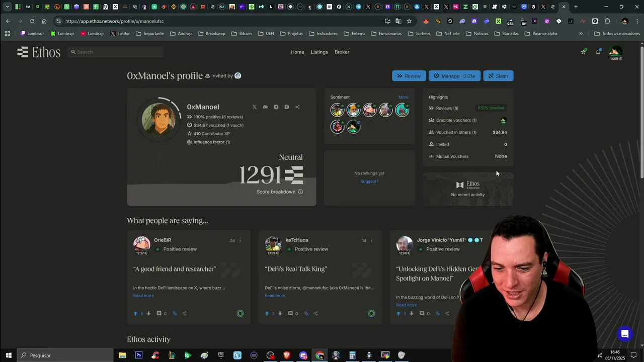Reload the page in browser toolbar

(x=32, y=21)
